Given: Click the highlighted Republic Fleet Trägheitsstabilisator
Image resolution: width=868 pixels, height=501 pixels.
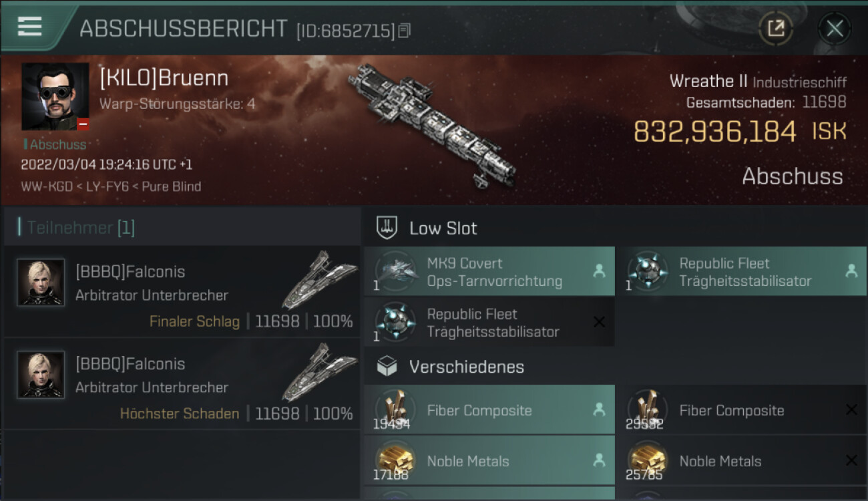Looking at the screenshot, I should 741,272.
